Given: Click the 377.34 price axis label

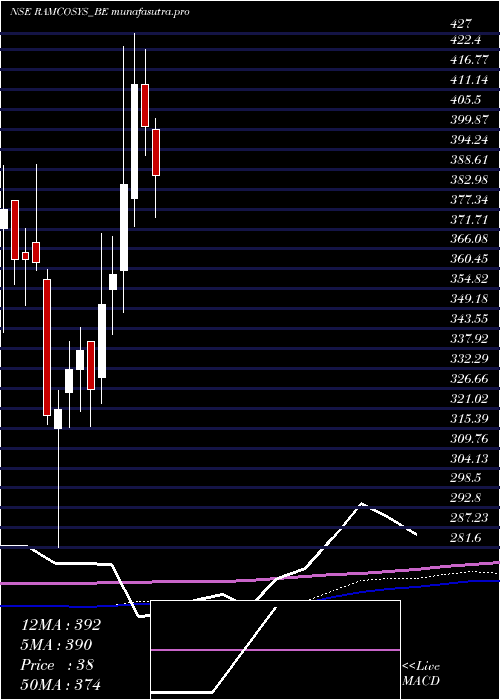Looking at the screenshot, I should pos(468,200).
